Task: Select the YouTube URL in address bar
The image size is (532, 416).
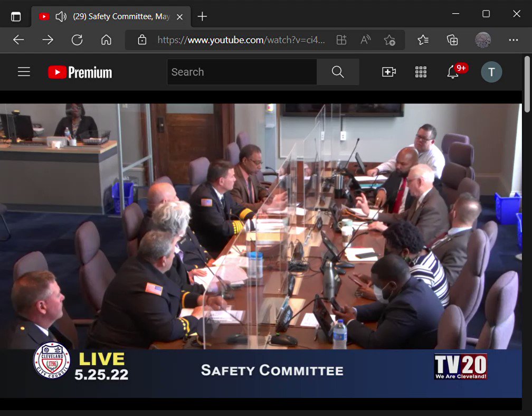Action: (241, 40)
